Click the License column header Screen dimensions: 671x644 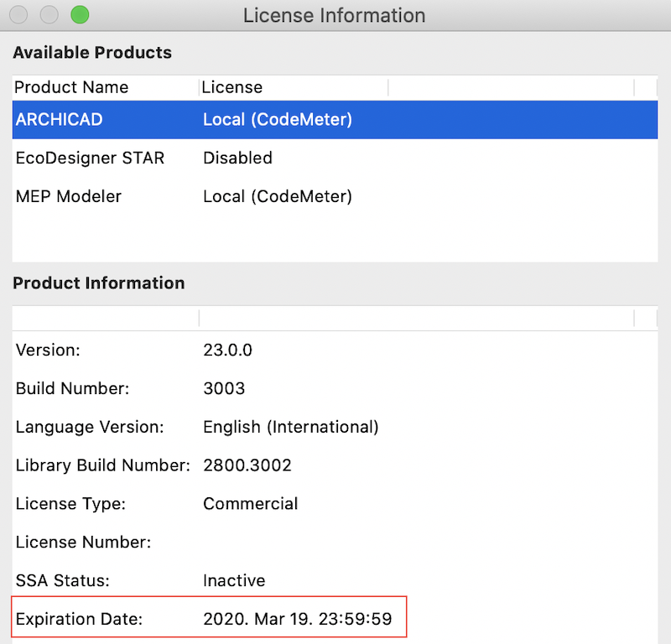(232, 87)
